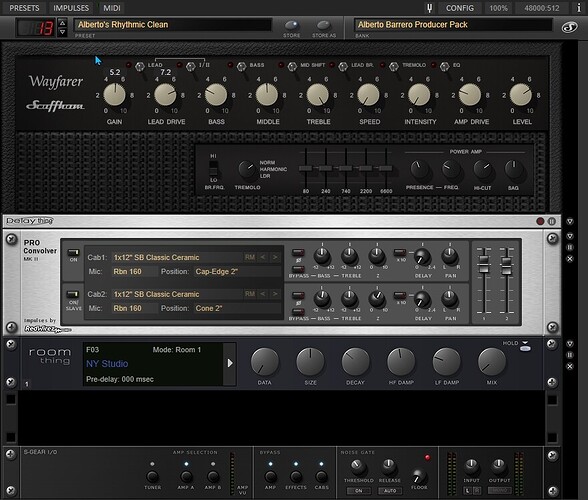The image size is (588, 500).
Task: Toggle the LEAD BR. switch
Action: click(343, 67)
